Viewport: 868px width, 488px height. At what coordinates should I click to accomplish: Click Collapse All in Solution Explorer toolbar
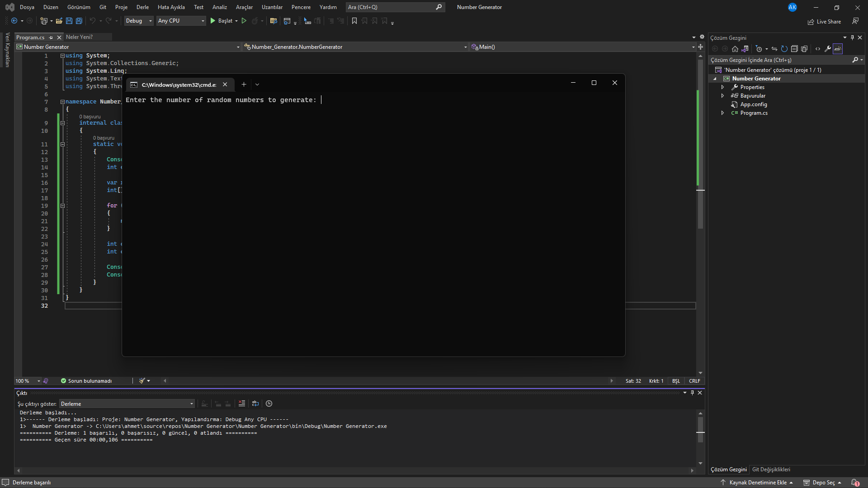[794, 49]
